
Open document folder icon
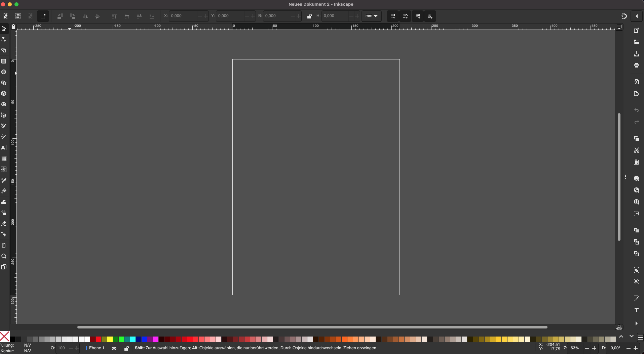[x=636, y=42]
